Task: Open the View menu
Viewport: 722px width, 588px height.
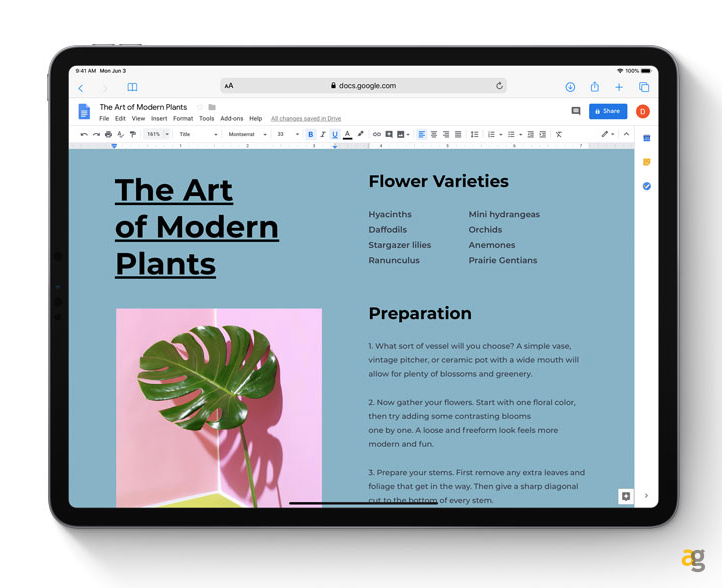Action: click(x=138, y=118)
